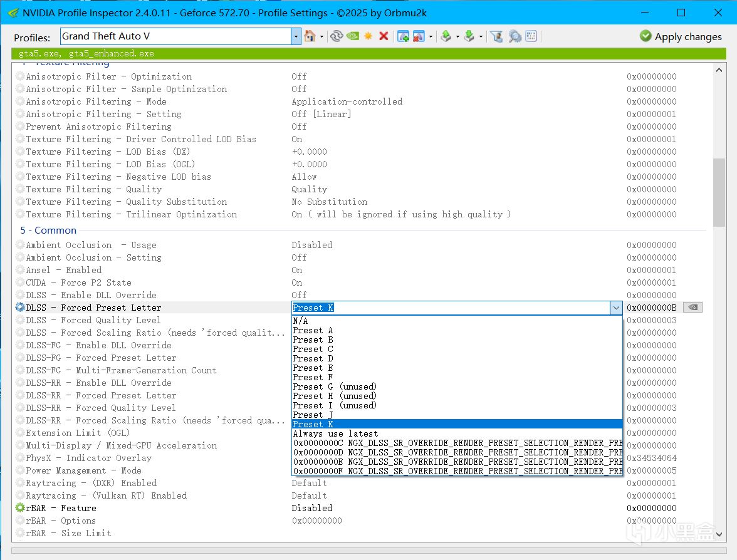Click the add application to profile icon

[403, 37]
